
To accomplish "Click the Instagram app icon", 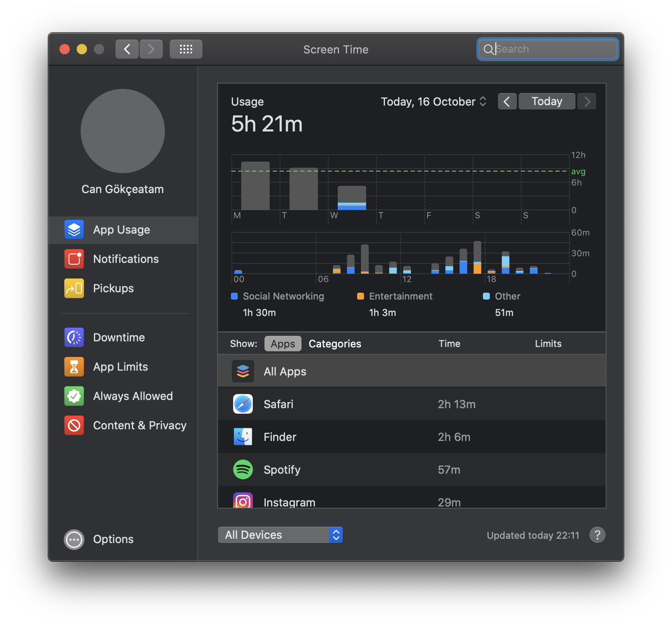I will point(243,500).
